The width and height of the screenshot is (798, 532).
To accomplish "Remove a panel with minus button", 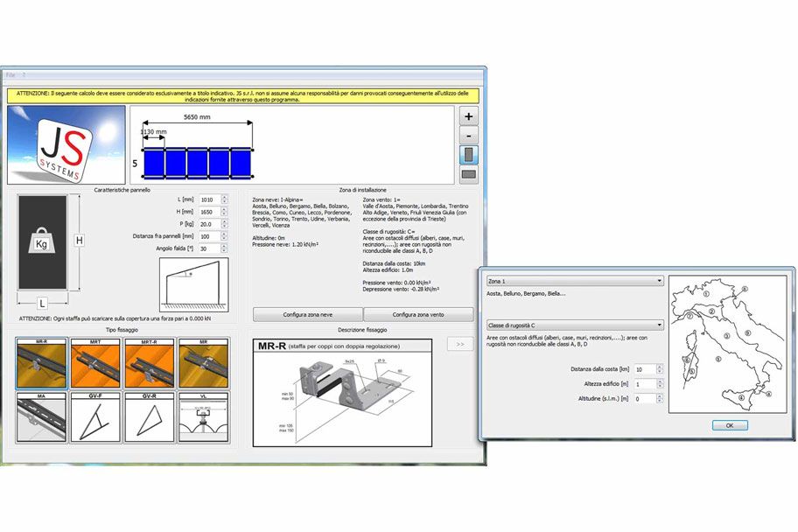I will 469,136.
